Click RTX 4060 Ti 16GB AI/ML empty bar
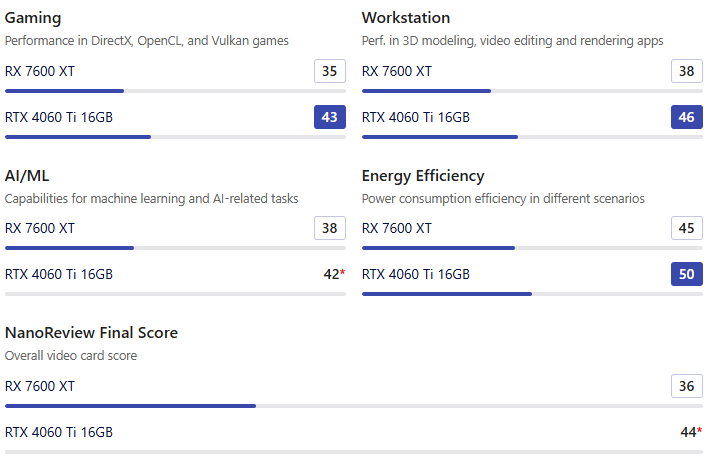The height and width of the screenshot is (465, 708). coord(175,294)
